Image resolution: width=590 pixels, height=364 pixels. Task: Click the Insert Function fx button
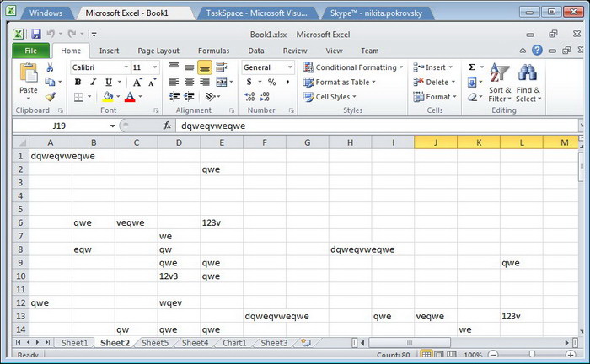pos(167,126)
